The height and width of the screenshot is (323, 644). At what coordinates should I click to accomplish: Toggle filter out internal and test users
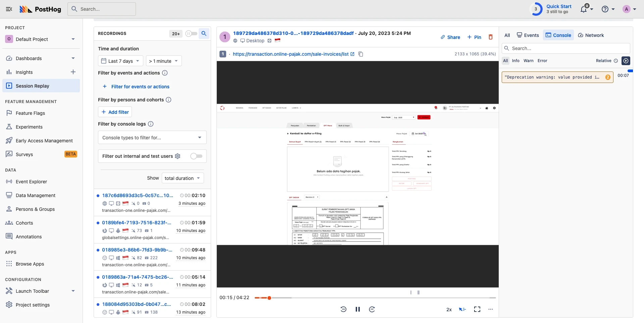pyautogui.click(x=196, y=156)
